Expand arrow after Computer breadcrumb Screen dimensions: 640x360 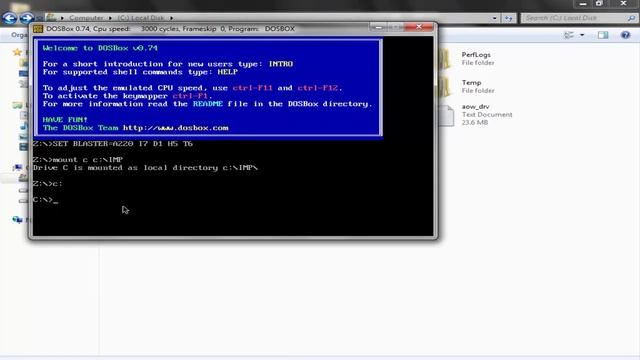(x=110, y=18)
